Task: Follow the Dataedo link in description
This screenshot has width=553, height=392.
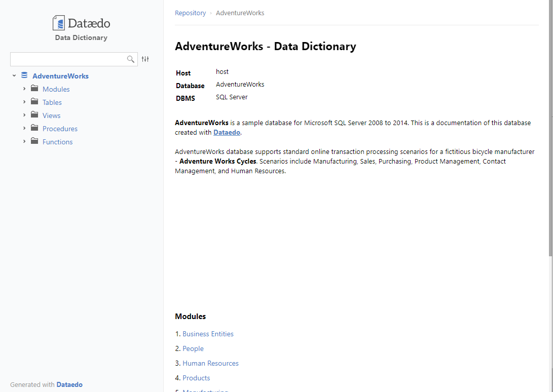Action: click(227, 133)
